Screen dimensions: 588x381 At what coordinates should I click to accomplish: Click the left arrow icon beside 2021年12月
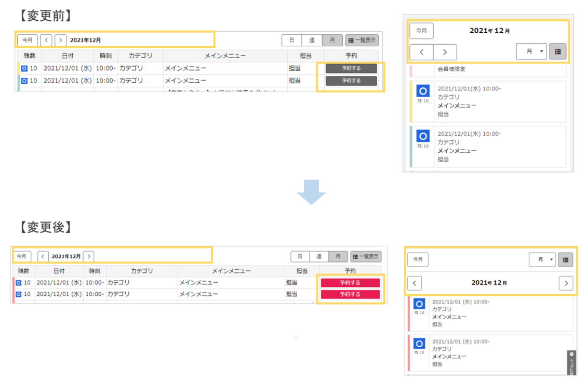click(x=46, y=40)
